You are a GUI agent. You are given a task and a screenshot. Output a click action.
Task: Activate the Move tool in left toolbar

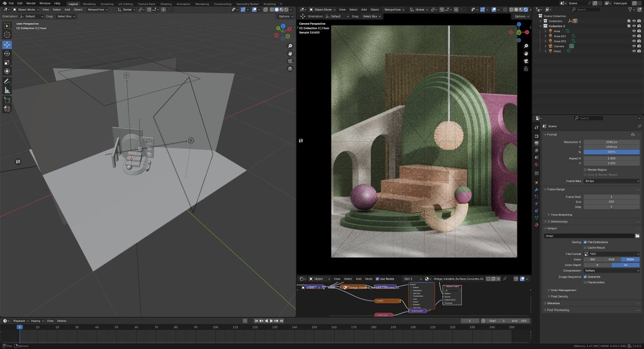(7, 45)
